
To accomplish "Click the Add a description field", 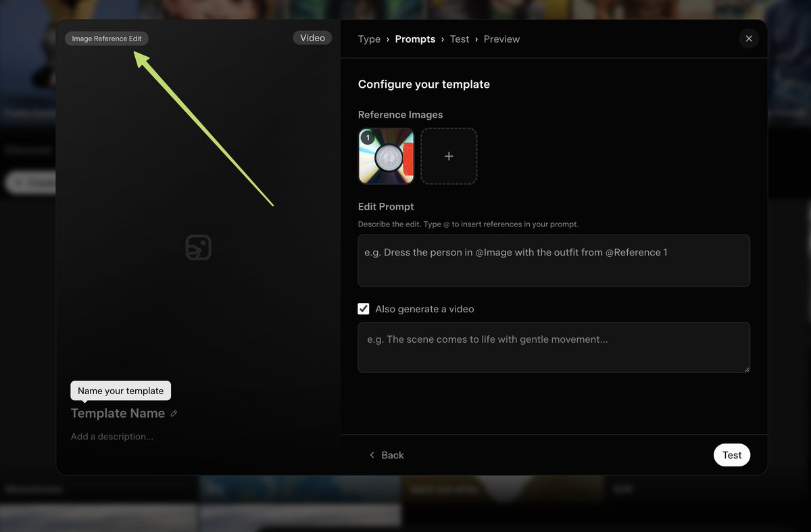I will point(112,437).
